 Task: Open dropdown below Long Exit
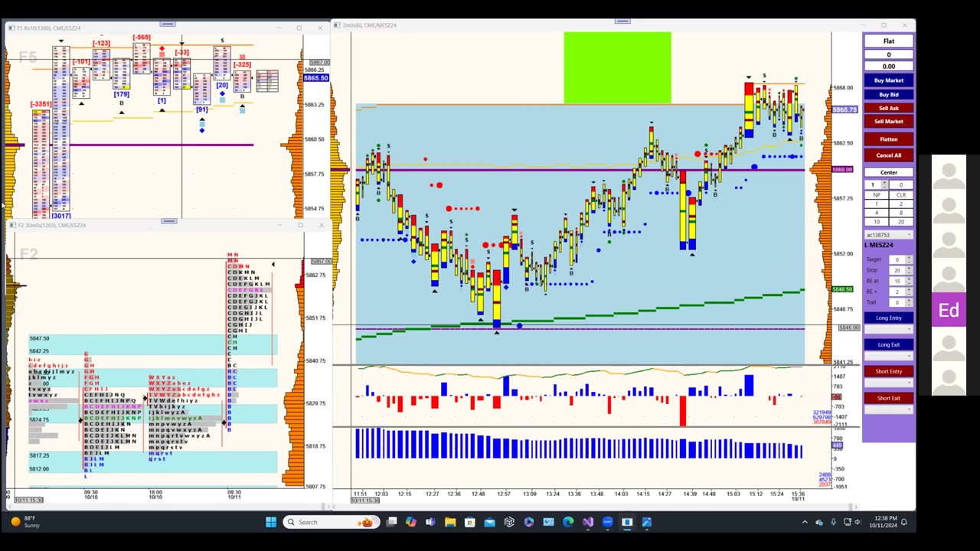click(888, 356)
